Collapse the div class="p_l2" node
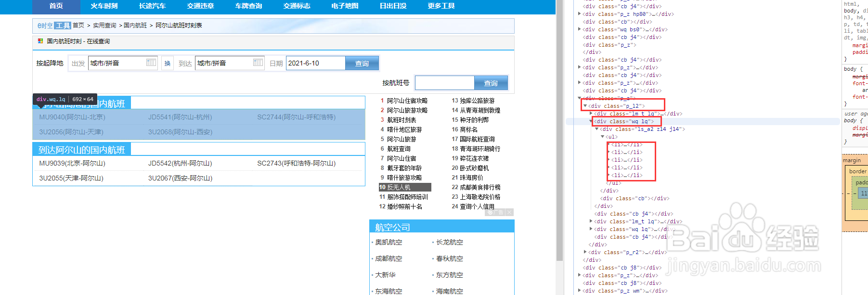 (585, 106)
